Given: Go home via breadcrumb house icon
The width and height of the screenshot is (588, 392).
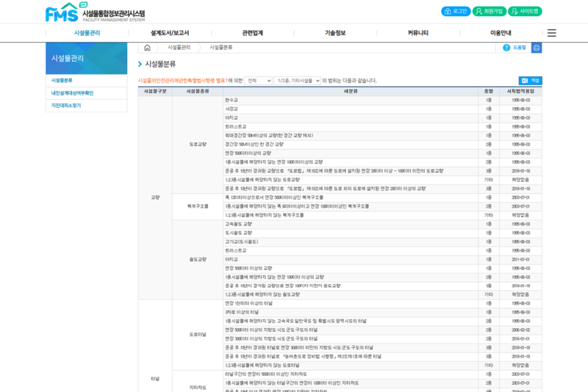Looking at the screenshot, I should [147, 48].
